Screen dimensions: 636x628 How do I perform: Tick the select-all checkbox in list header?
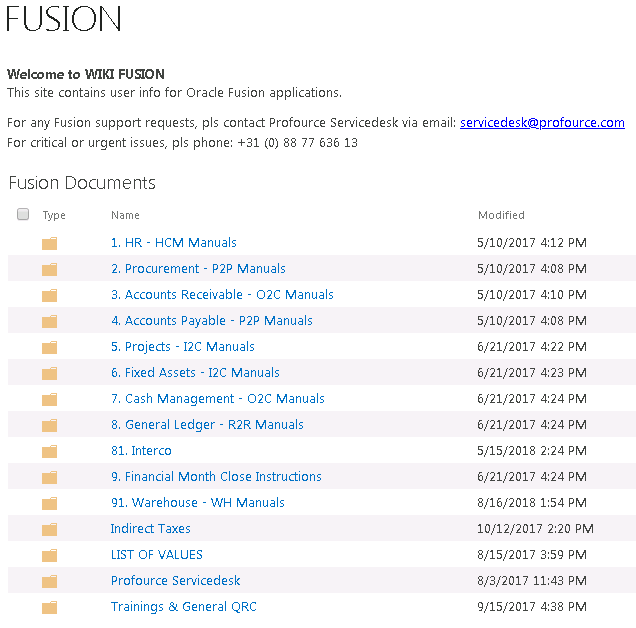coord(23,214)
